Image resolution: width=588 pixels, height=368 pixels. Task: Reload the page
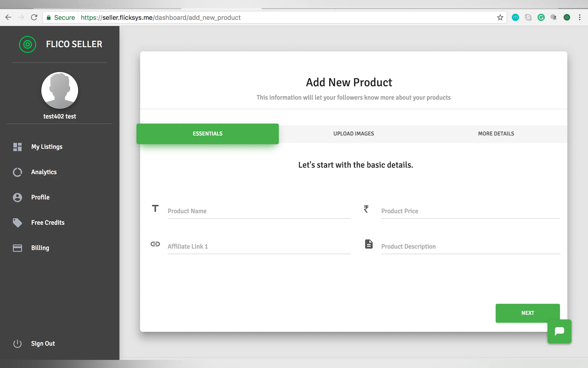(34, 18)
